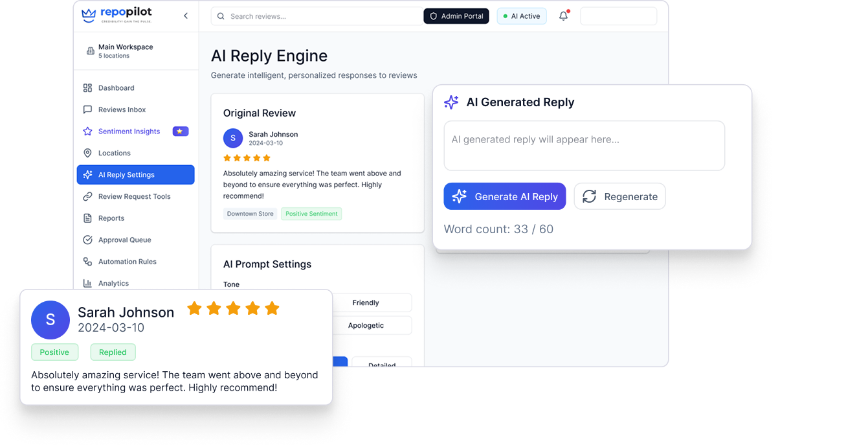The height and width of the screenshot is (445, 868).
Task: Collapse the sidebar with the chevron arrow
Action: point(186,15)
